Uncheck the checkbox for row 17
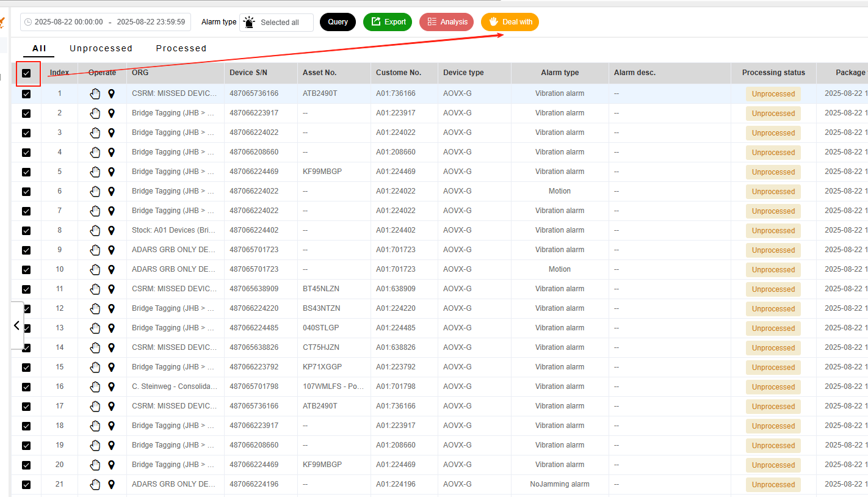This screenshot has height=497, width=868. (x=26, y=407)
